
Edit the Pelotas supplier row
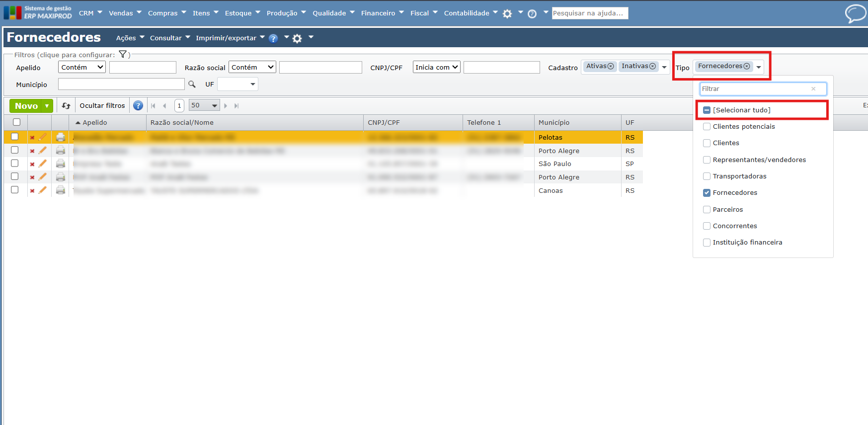click(43, 137)
